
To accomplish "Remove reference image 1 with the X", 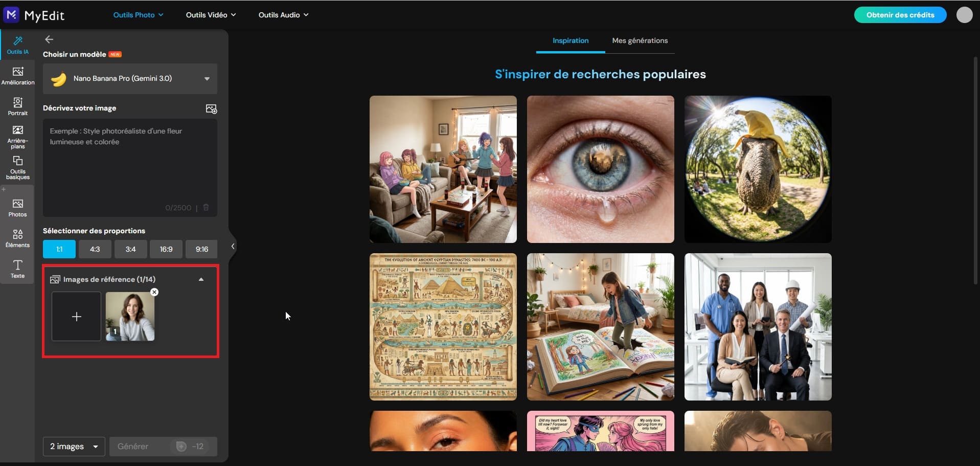I will (x=154, y=292).
